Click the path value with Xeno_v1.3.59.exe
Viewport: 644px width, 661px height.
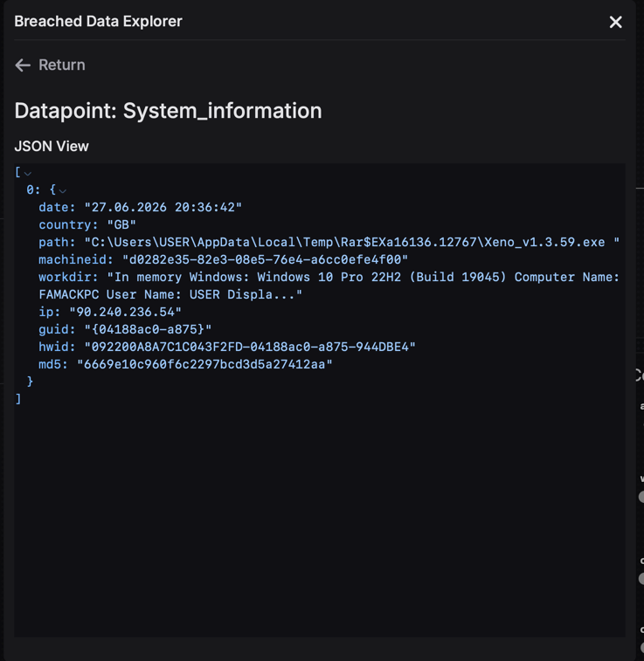(x=352, y=243)
